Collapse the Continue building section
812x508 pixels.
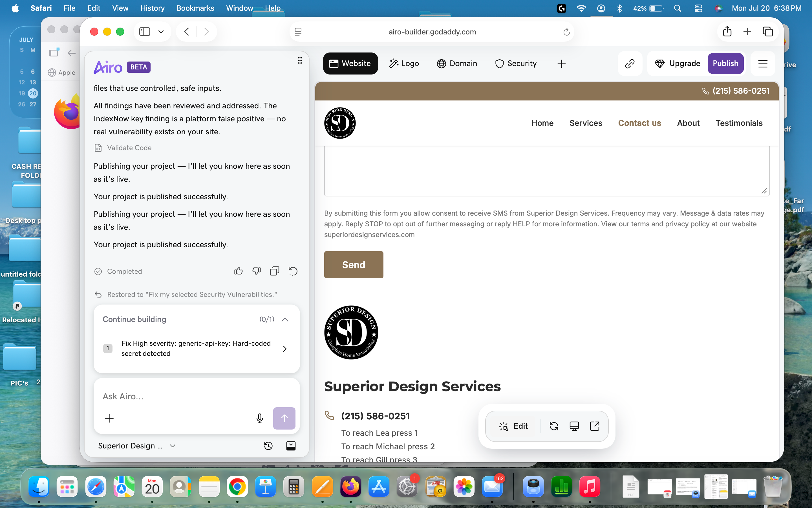tap(285, 319)
